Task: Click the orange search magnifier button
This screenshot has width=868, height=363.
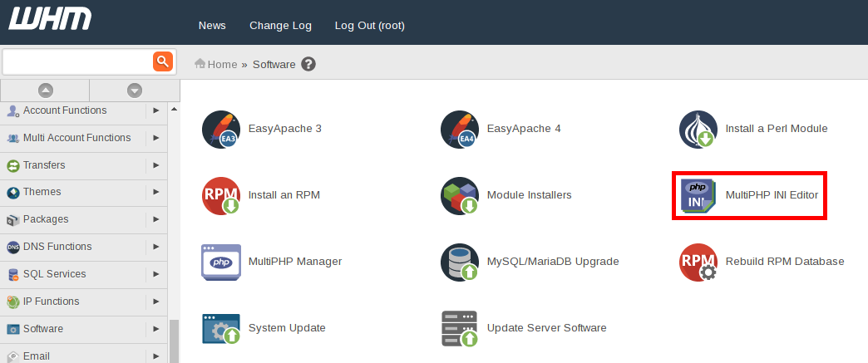Action: tap(162, 61)
